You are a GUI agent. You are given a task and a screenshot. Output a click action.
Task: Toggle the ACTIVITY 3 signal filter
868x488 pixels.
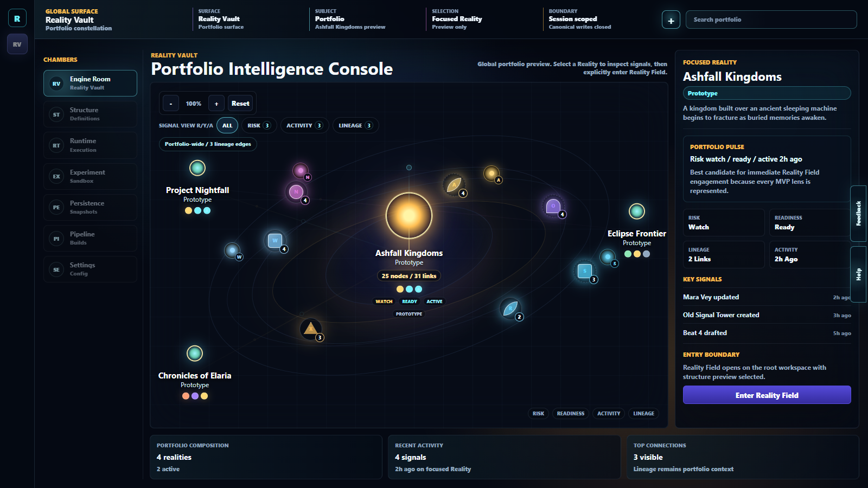pos(304,126)
